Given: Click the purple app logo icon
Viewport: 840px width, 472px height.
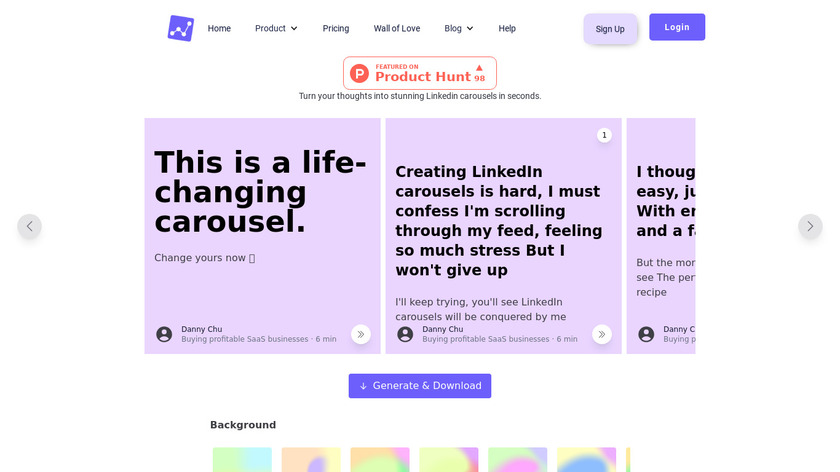Looking at the screenshot, I should (180, 28).
